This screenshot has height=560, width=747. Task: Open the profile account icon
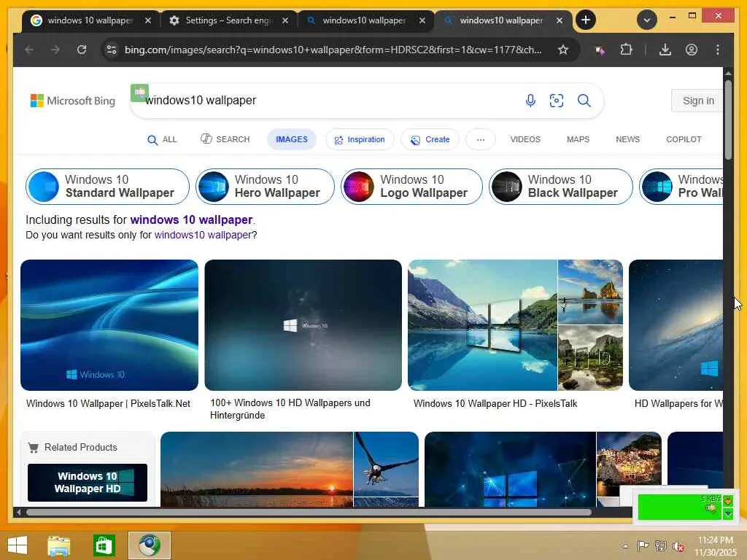click(x=692, y=50)
